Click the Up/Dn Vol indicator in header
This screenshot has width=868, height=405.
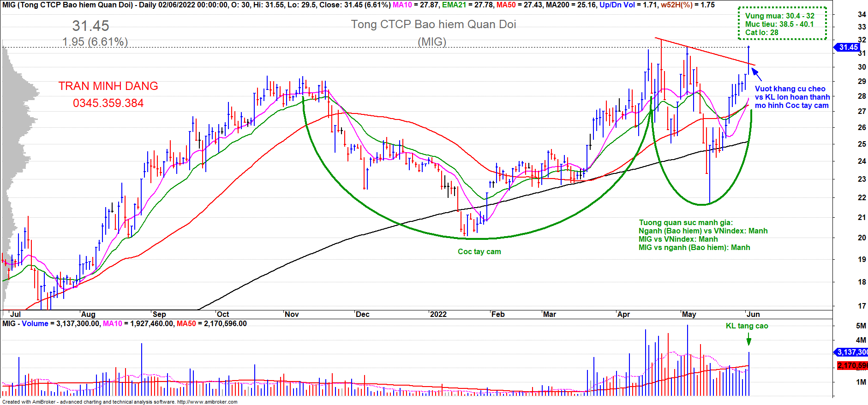[x=617, y=5]
